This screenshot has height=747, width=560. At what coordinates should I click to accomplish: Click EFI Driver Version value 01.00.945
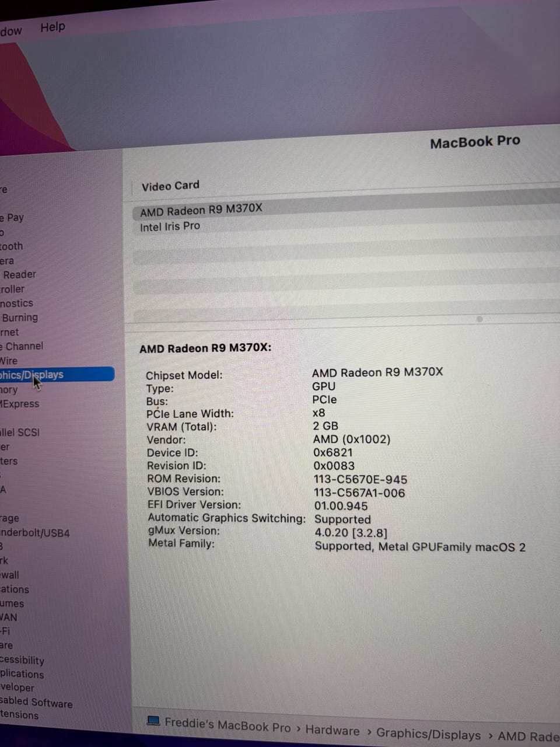tap(341, 506)
